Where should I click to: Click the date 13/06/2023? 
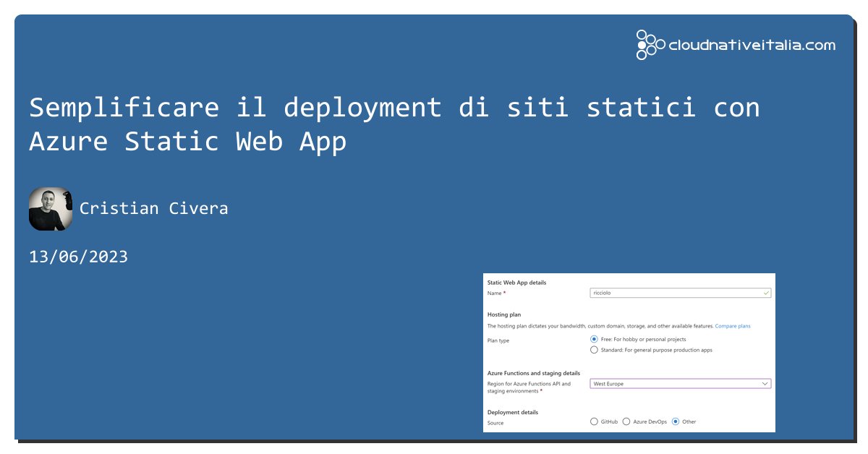(x=78, y=257)
